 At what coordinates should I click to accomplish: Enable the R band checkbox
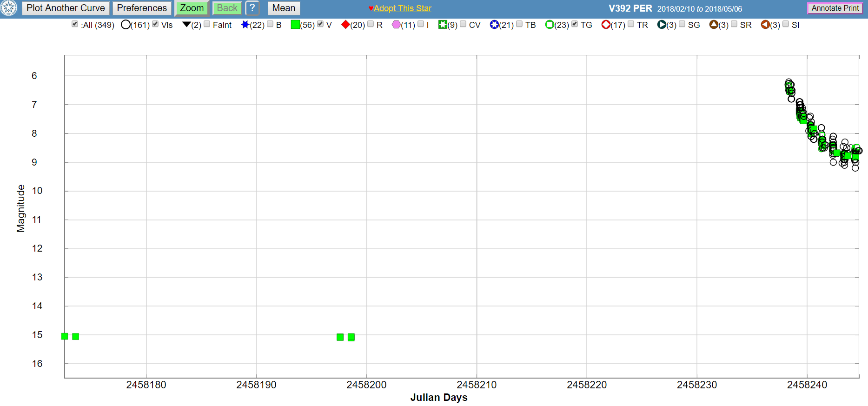[371, 24]
